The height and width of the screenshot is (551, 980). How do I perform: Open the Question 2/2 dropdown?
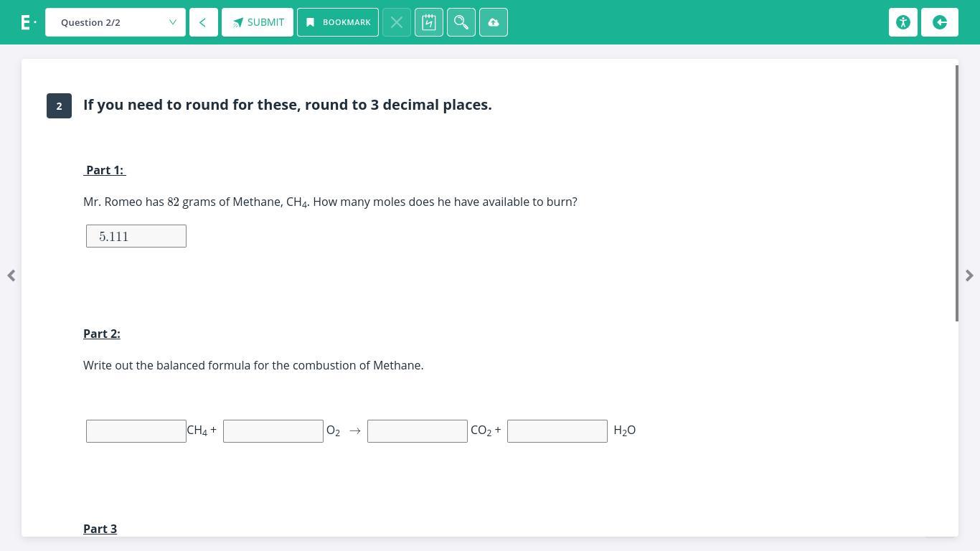tap(116, 22)
